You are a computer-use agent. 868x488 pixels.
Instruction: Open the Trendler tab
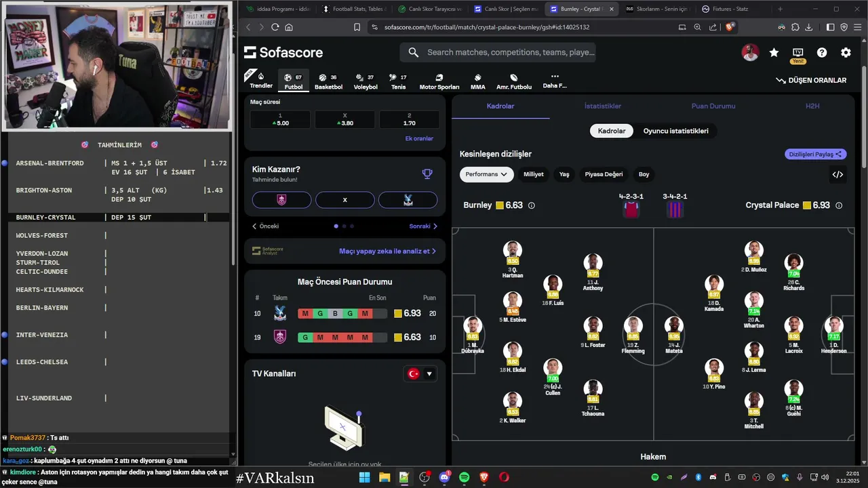[261, 81]
